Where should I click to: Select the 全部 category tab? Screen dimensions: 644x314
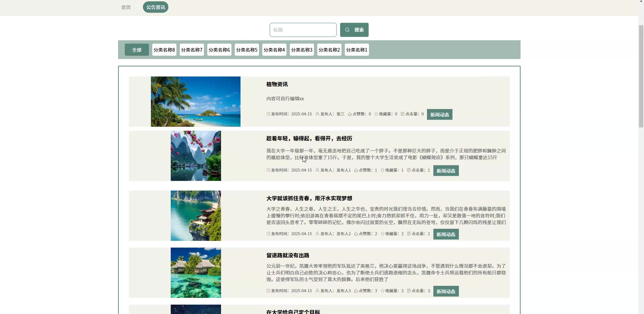[x=137, y=50]
